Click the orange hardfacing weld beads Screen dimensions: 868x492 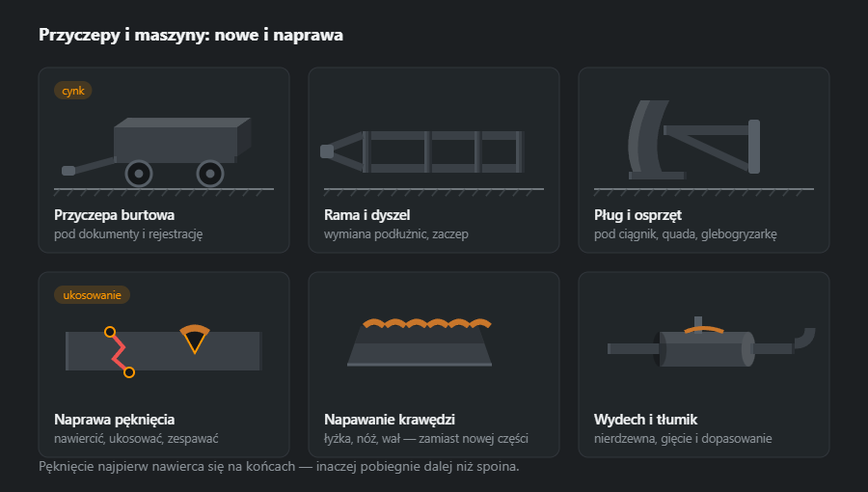click(x=427, y=323)
